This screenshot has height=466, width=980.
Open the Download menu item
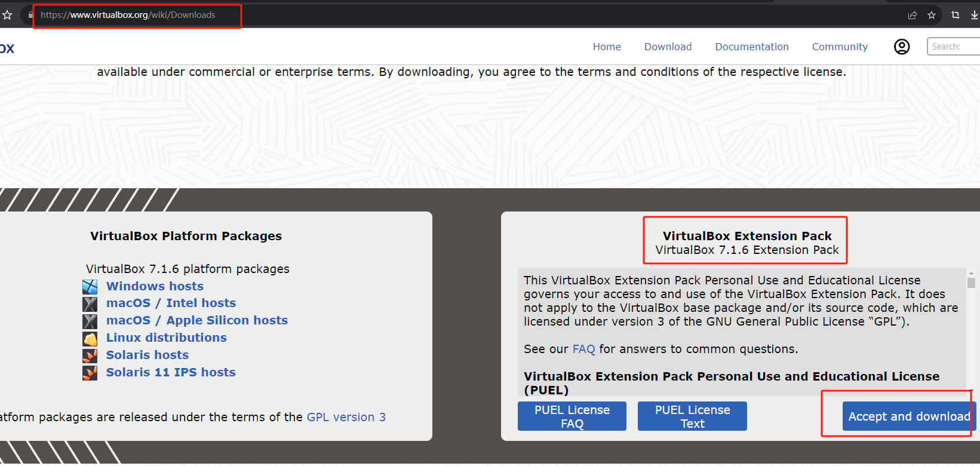(x=668, y=47)
